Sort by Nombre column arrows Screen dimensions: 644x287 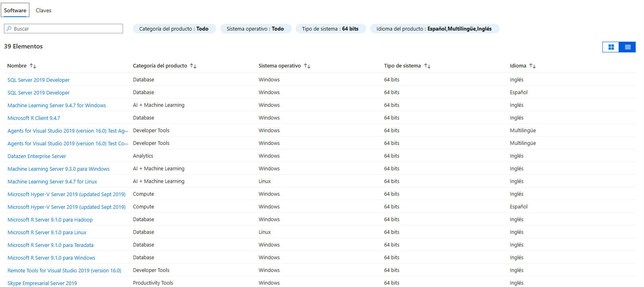(x=33, y=66)
